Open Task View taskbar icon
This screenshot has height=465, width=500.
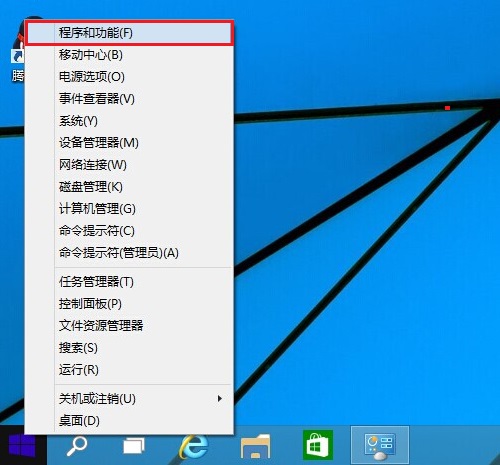134,446
